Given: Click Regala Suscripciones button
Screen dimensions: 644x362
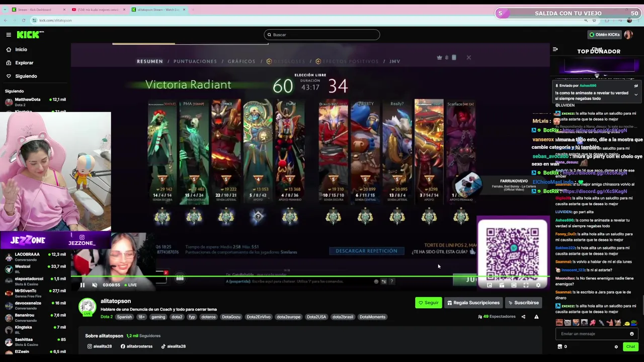Looking at the screenshot, I should click(x=473, y=303).
